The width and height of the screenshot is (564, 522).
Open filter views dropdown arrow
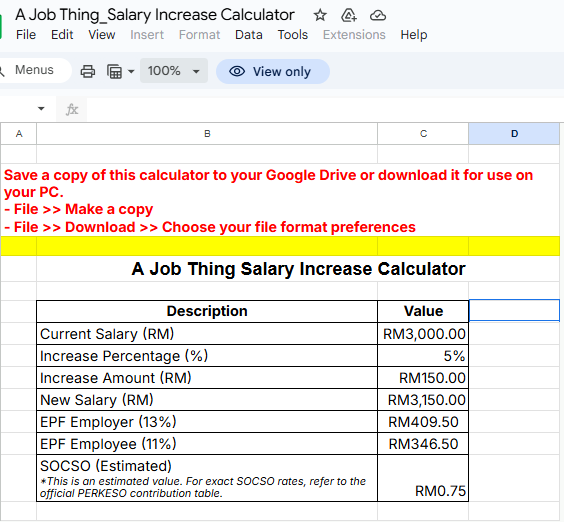pyautogui.click(x=131, y=71)
